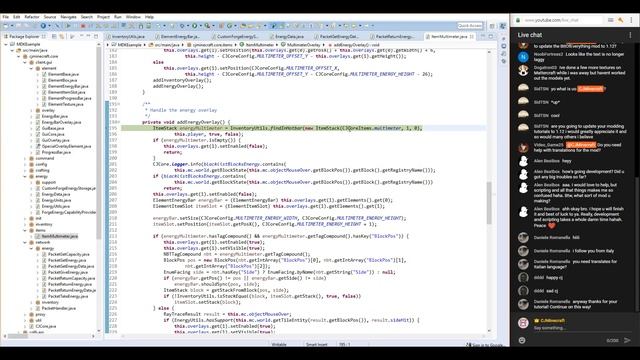Click Writable in the status bar
The width and height of the screenshot is (640, 360).
click(279, 344)
